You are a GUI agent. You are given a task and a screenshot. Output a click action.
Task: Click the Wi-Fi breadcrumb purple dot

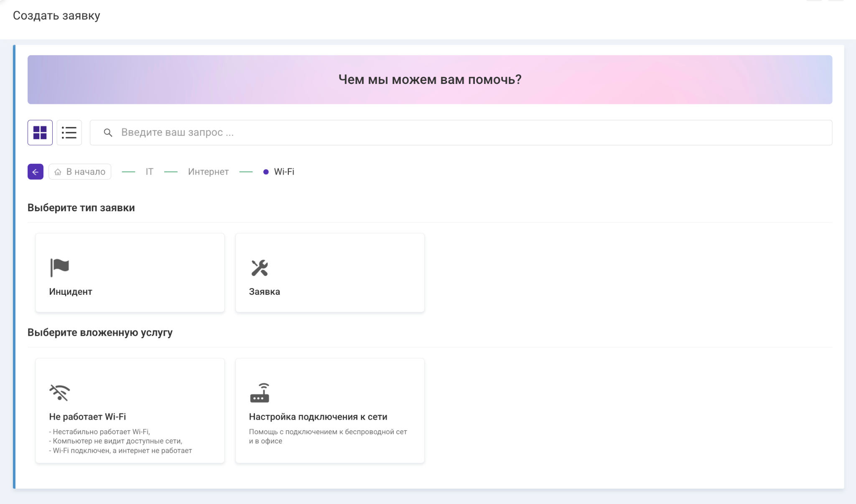click(x=266, y=172)
